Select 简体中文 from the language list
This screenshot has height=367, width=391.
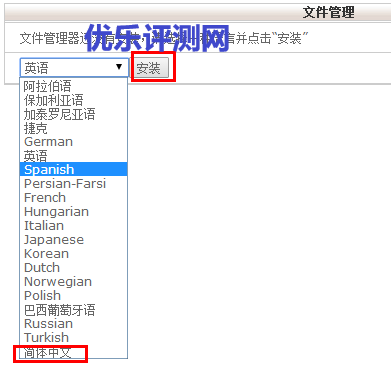[73, 353]
